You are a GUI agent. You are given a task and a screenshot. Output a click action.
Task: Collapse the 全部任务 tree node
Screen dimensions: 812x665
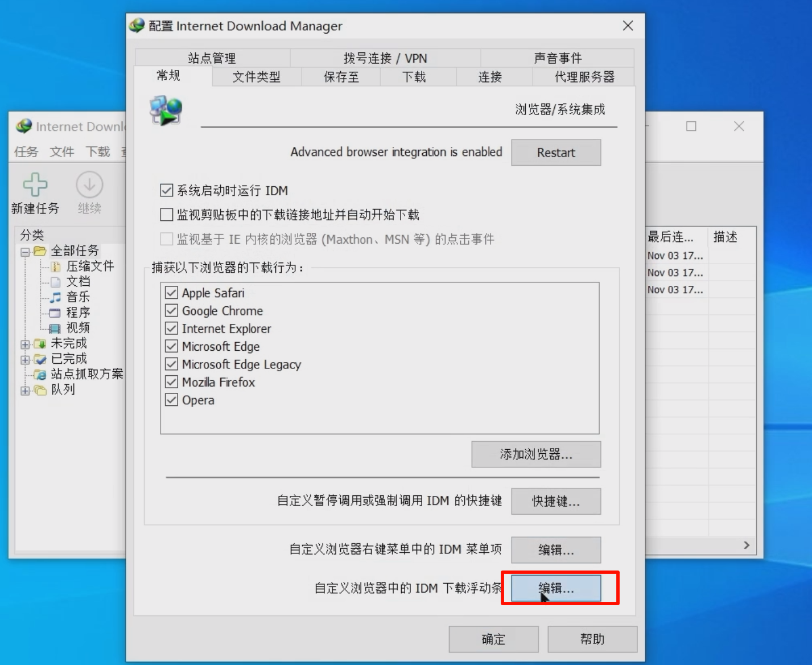[25, 252]
